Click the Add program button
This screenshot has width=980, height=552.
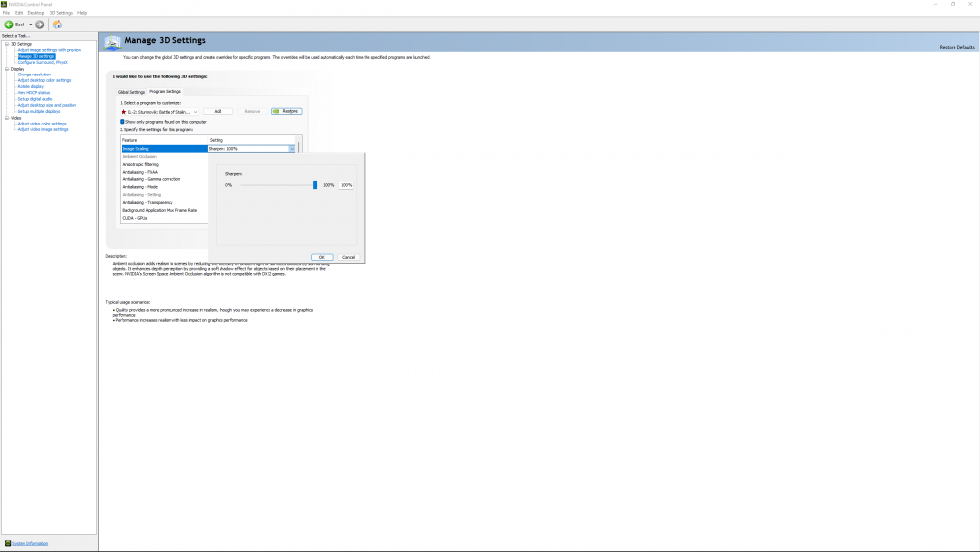pyautogui.click(x=218, y=111)
